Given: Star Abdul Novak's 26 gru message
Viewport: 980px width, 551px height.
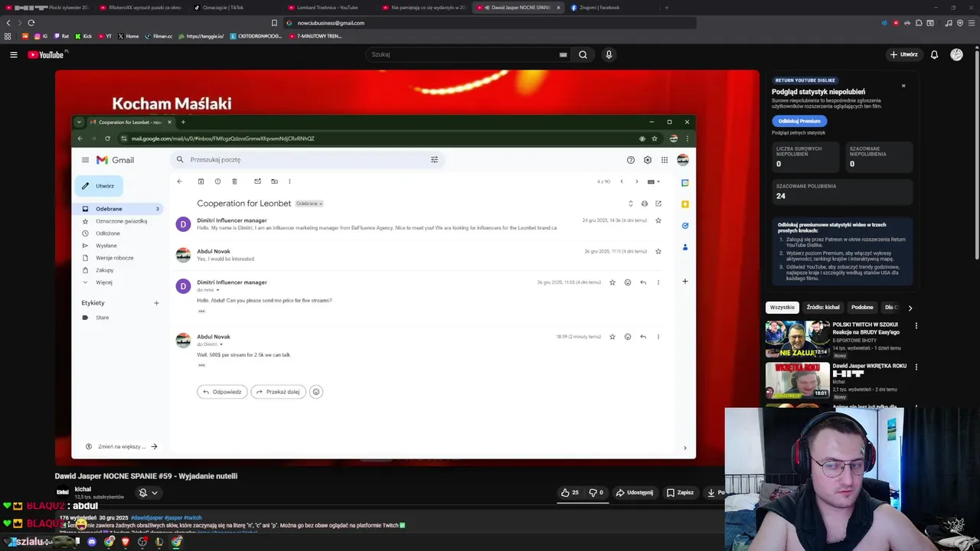Looking at the screenshot, I should pos(658,251).
